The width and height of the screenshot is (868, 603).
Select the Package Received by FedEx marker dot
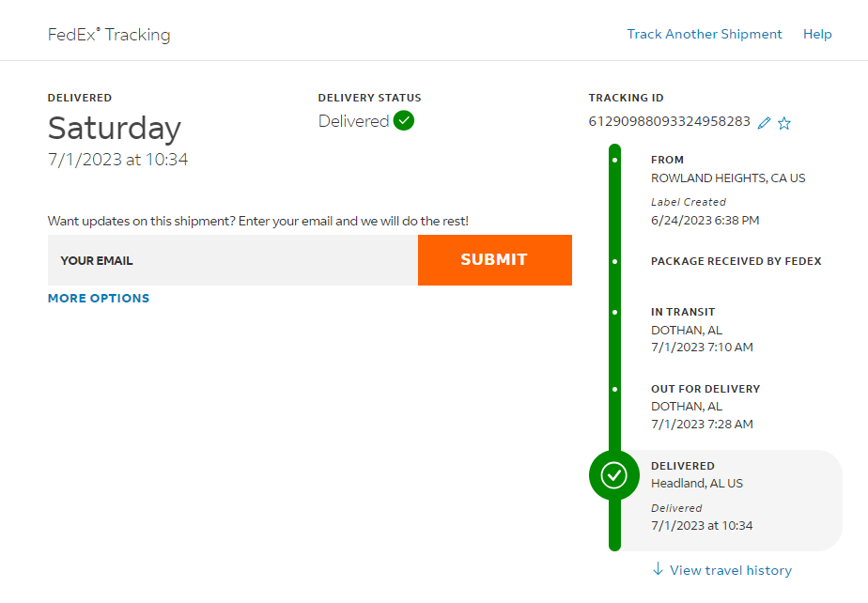(614, 261)
